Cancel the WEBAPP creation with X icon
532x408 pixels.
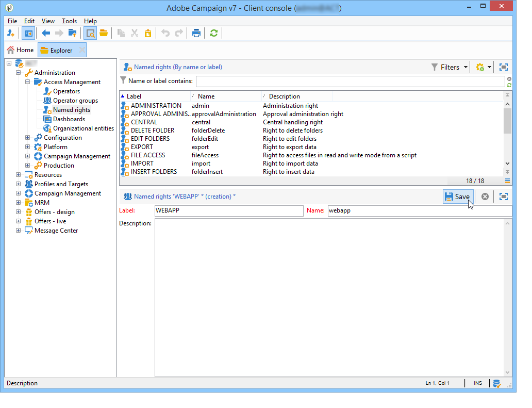pos(485,197)
